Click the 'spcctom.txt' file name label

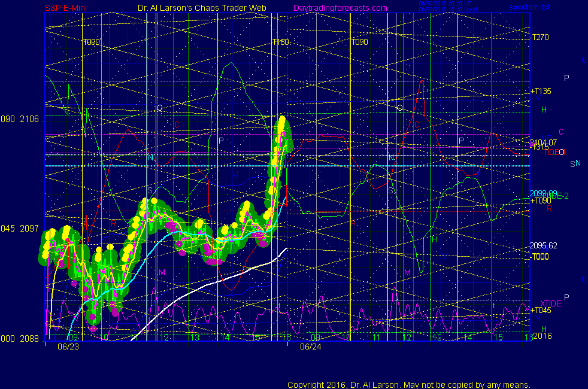click(529, 7)
